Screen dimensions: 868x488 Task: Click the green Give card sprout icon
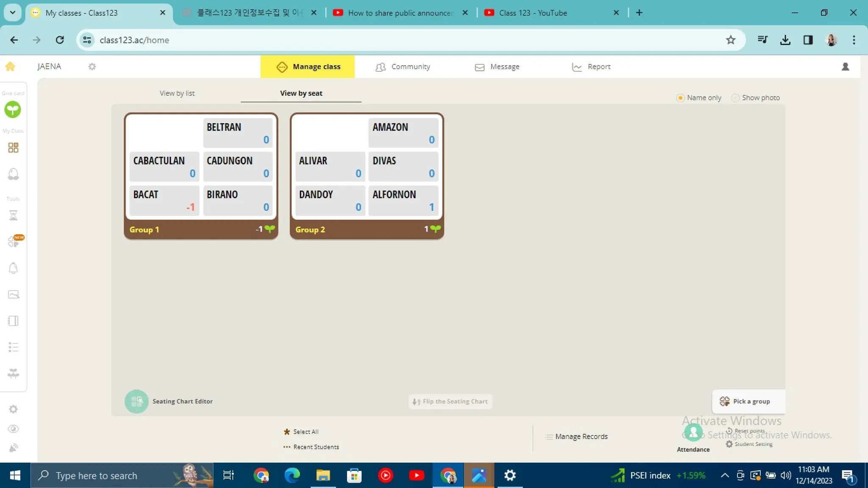click(13, 110)
